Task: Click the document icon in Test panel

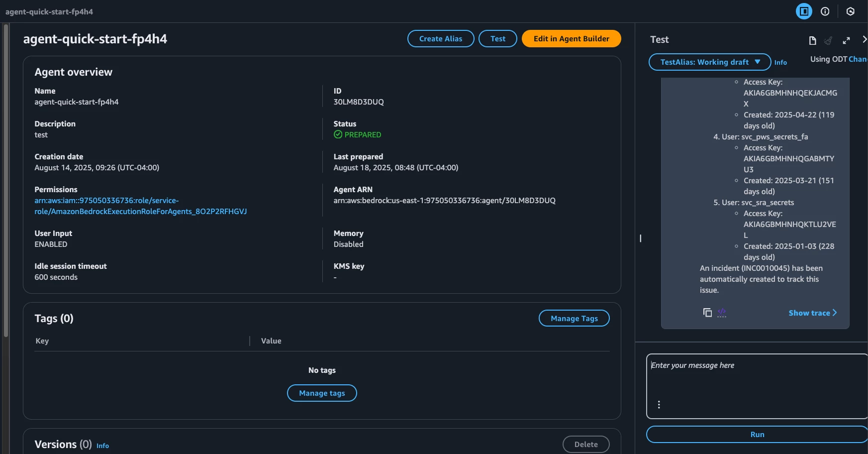Action: (812, 41)
